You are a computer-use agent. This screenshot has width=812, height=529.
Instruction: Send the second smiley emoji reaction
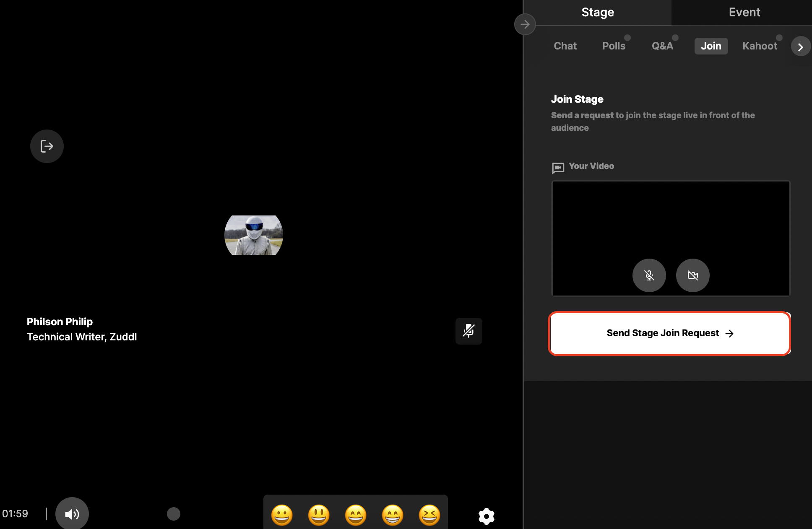tap(319, 515)
